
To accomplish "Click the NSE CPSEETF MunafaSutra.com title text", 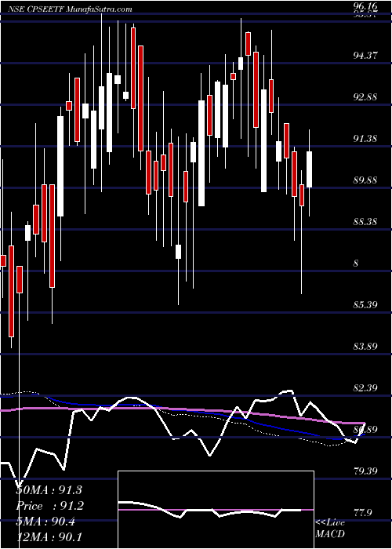I will pos(68,9).
